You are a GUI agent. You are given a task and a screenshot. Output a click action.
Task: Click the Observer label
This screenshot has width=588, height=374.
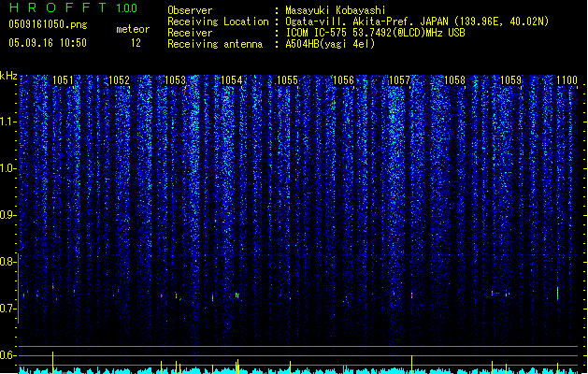pyautogui.click(x=190, y=10)
